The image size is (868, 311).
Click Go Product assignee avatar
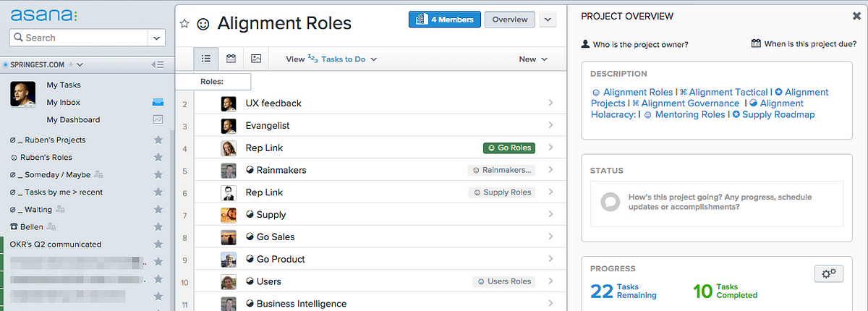click(x=229, y=260)
